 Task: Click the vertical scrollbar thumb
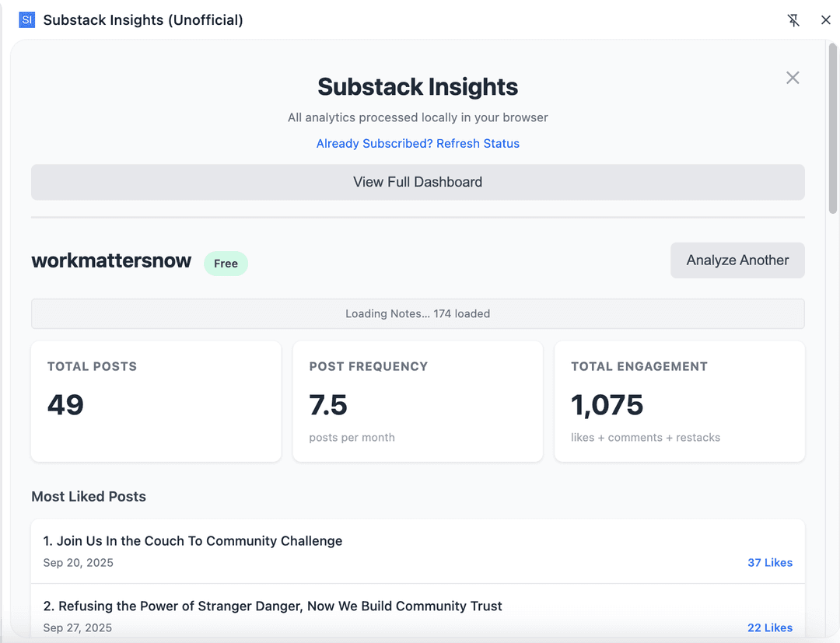(832, 128)
